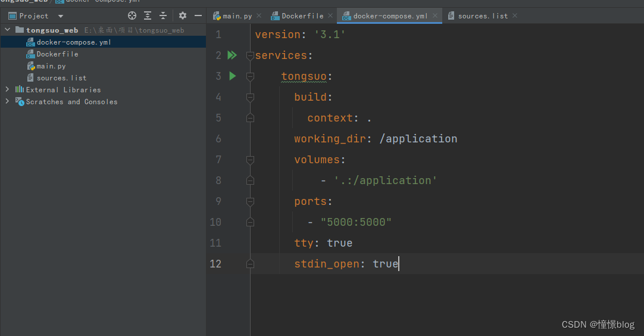644x336 pixels.
Task: Switch to the Dockerfile editor tab
Action: coord(302,16)
